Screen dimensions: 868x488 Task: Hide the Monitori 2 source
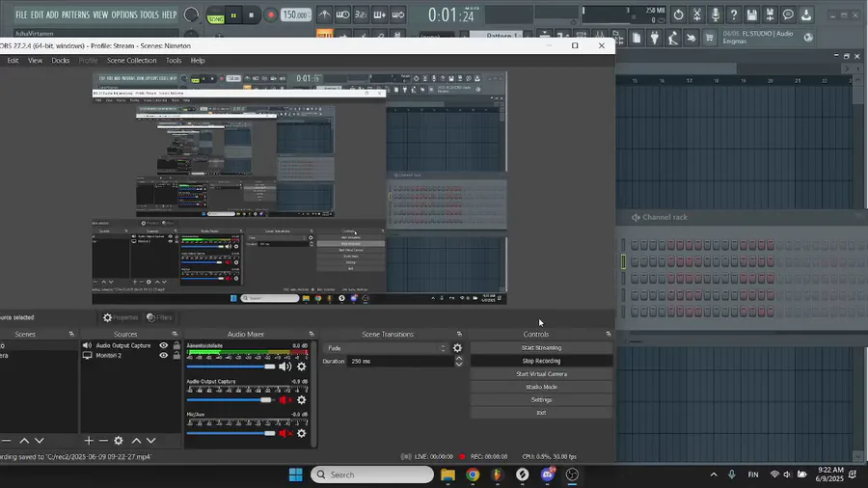point(163,355)
